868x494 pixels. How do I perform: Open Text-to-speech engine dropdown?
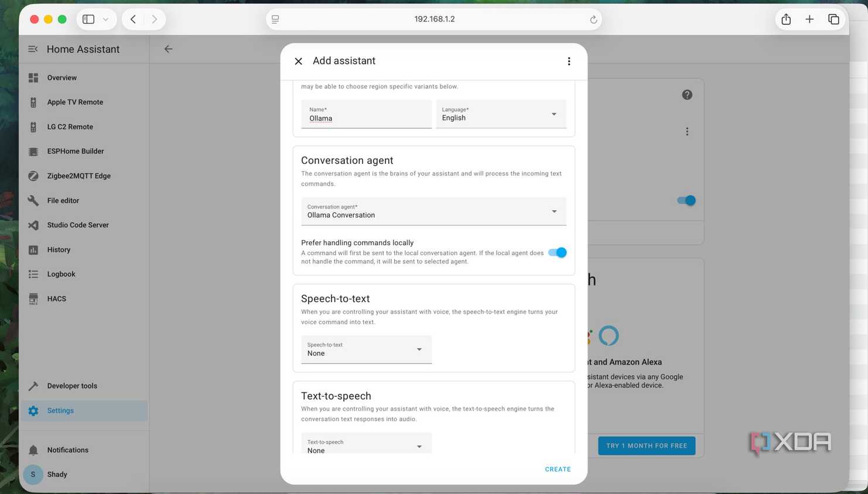point(366,444)
